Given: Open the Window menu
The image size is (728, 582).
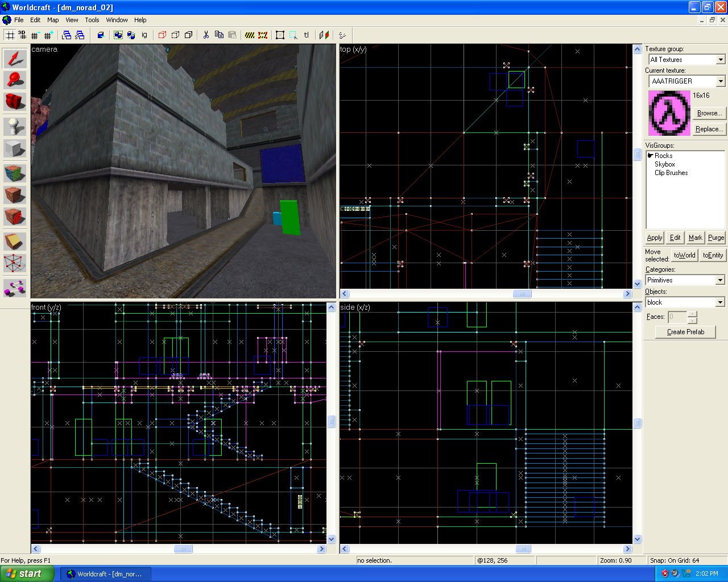Looking at the screenshot, I should pos(117,20).
